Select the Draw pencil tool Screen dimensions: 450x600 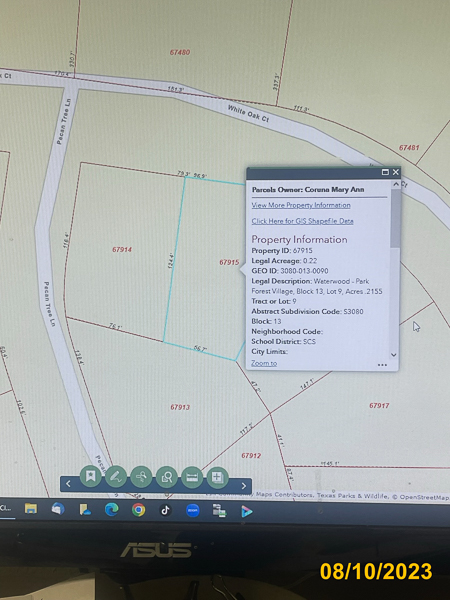tap(116, 477)
